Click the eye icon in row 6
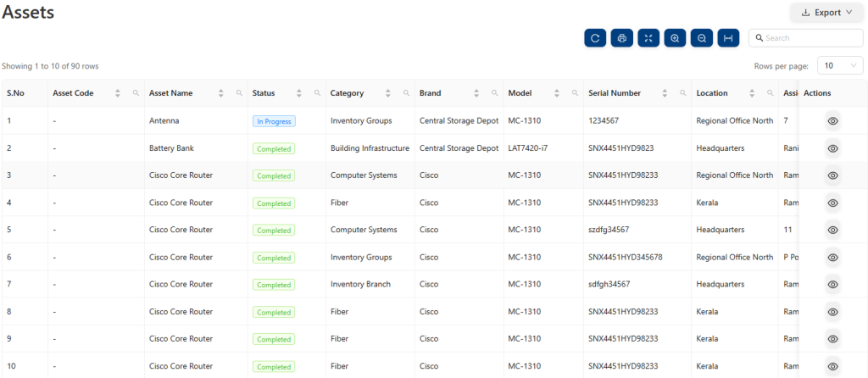Image resolution: width=868 pixels, height=378 pixels. [832, 257]
